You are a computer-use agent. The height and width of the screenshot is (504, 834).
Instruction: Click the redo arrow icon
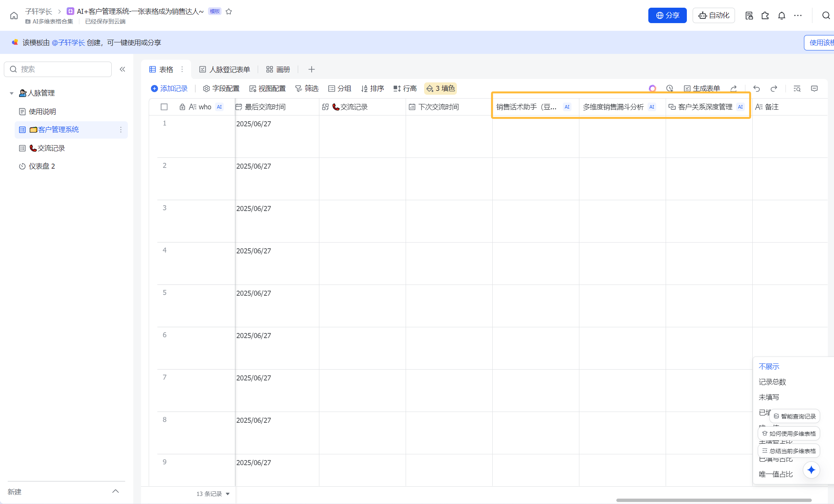pyautogui.click(x=774, y=89)
